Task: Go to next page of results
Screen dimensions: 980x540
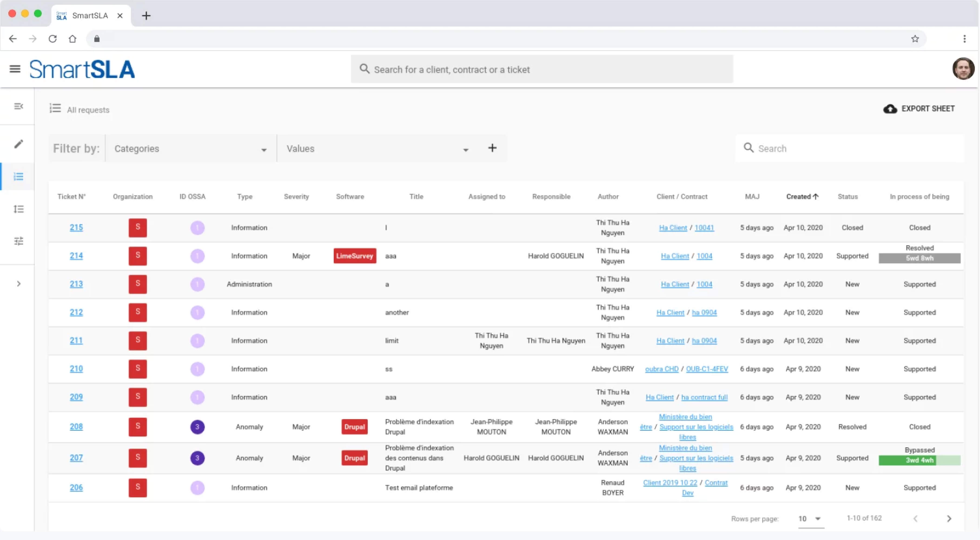Action: click(949, 519)
